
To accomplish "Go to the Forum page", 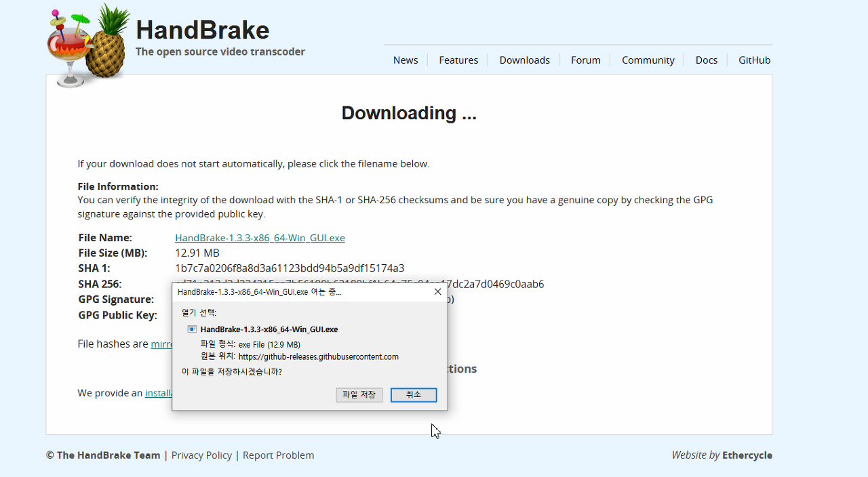I will [586, 60].
